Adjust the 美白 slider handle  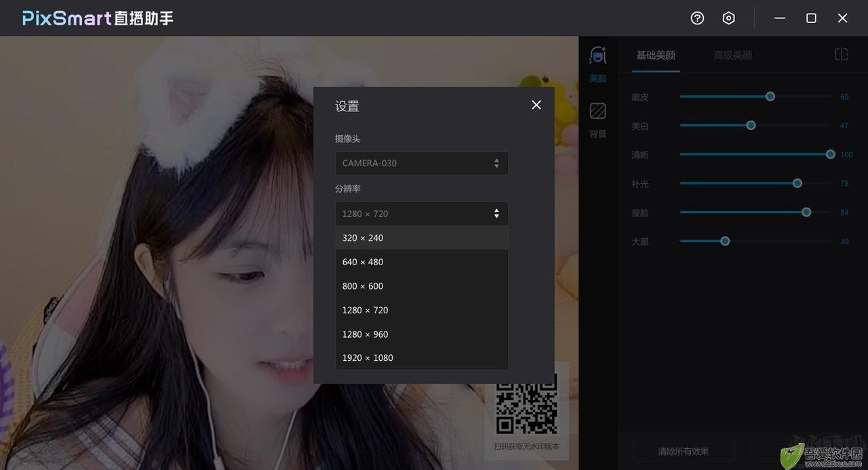(x=751, y=125)
